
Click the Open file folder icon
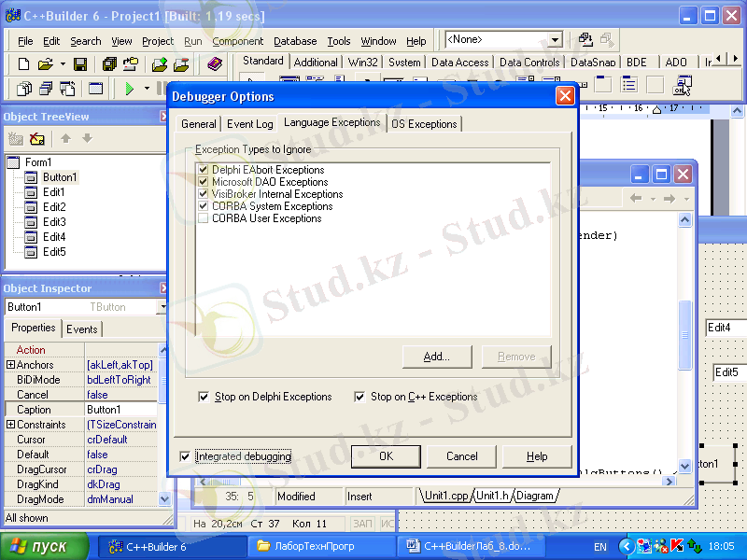(46, 64)
